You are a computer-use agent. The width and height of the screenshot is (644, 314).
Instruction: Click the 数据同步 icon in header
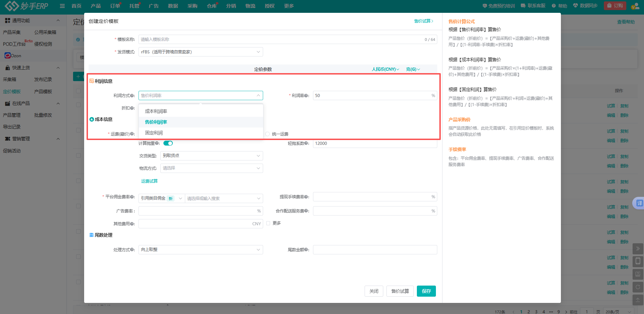(575, 6)
